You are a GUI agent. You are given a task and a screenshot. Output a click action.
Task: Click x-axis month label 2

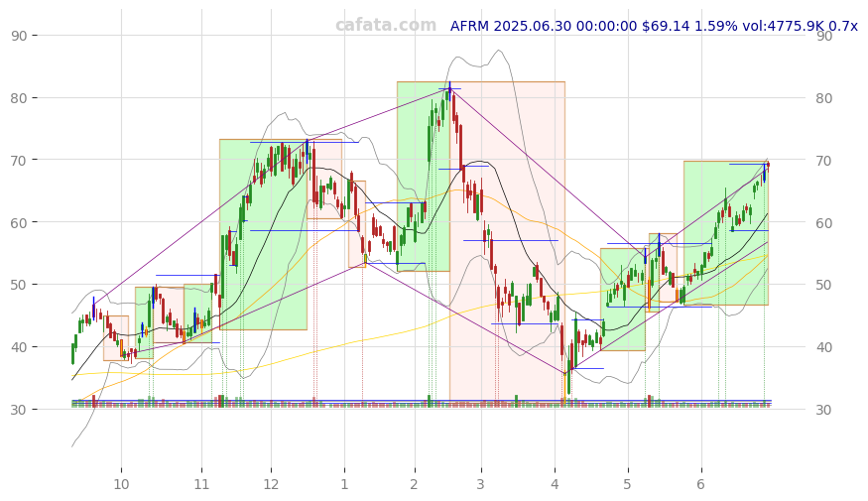[x=414, y=484]
